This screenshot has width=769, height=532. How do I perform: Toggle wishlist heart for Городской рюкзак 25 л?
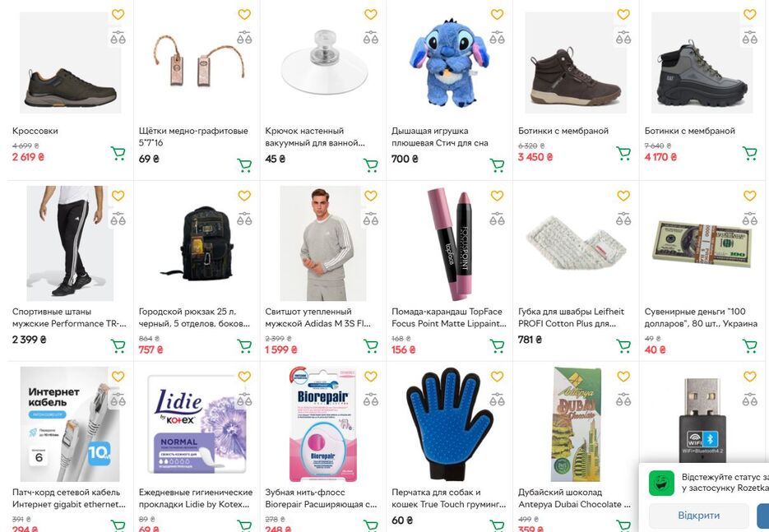point(244,196)
